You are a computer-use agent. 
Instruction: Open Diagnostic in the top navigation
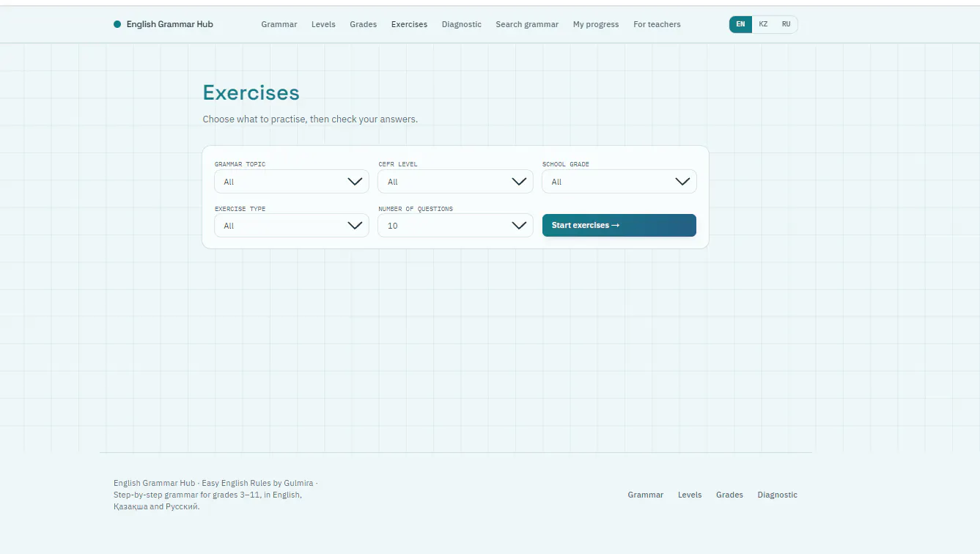point(462,24)
